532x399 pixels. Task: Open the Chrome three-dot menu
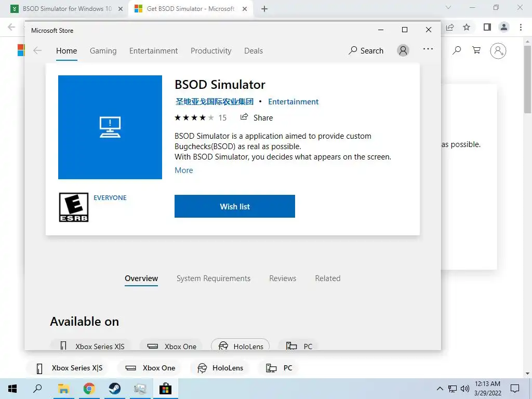pos(521,27)
